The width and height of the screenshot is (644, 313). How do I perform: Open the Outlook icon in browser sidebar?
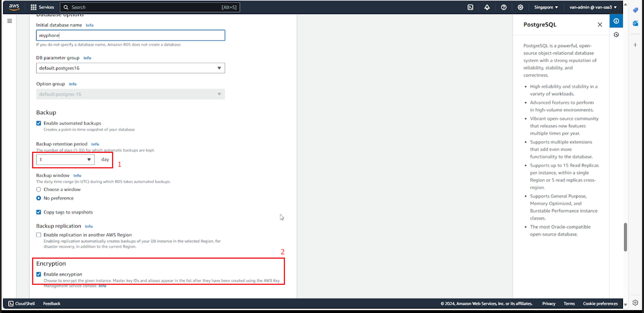pyautogui.click(x=635, y=23)
